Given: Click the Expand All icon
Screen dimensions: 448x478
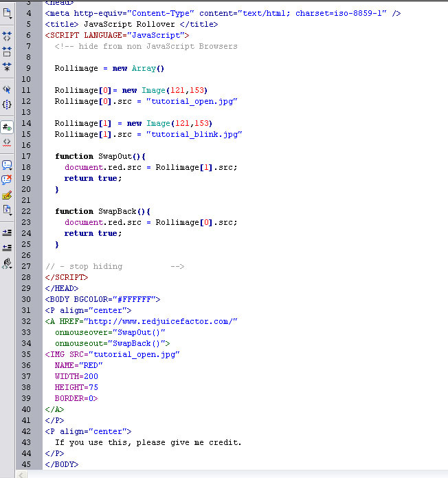Looking at the screenshot, I should tap(7, 67).
